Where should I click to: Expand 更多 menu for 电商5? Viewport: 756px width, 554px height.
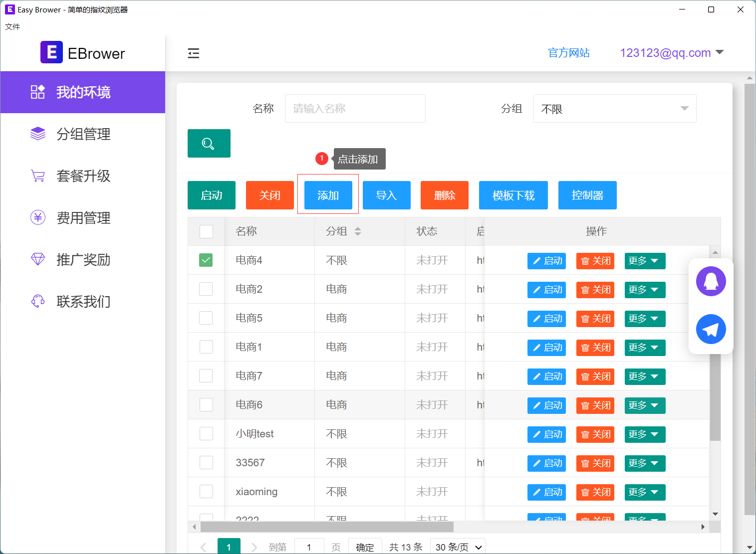tap(645, 319)
